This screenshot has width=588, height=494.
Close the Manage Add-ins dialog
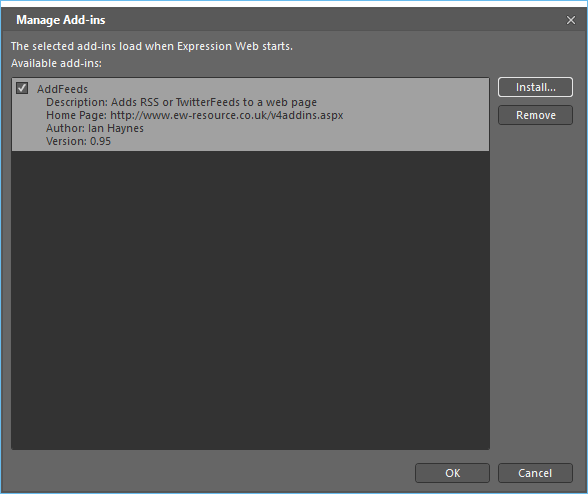click(x=571, y=20)
